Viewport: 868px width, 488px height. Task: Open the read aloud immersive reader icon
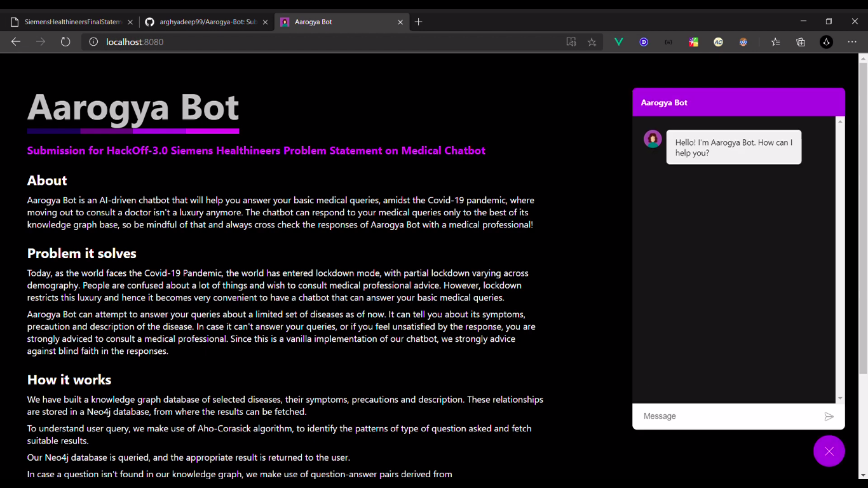(571, 42)
